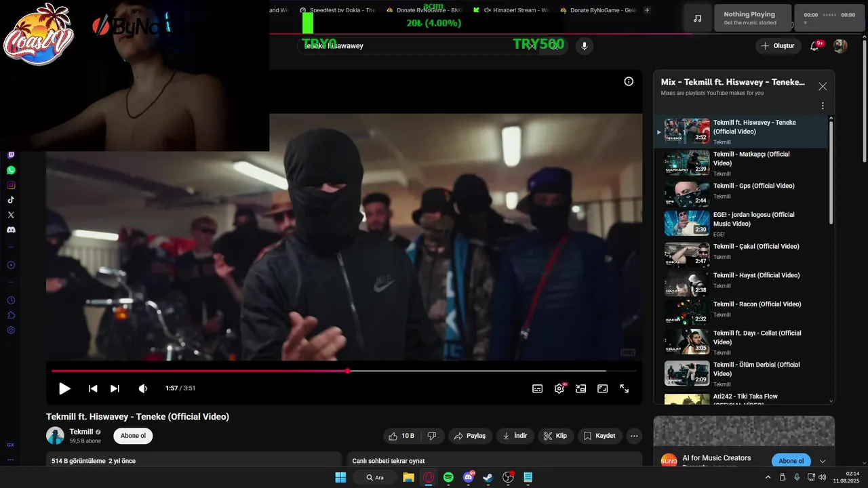Open WhatsApp in the Opera sidebar
This screenshot has height=488, width=868.
coord(11,170)
